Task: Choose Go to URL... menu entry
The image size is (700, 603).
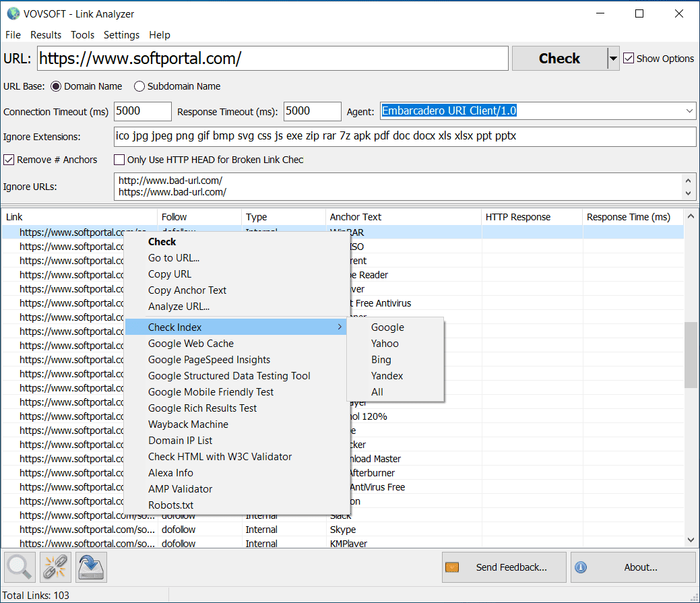Action: pos(236,258)
